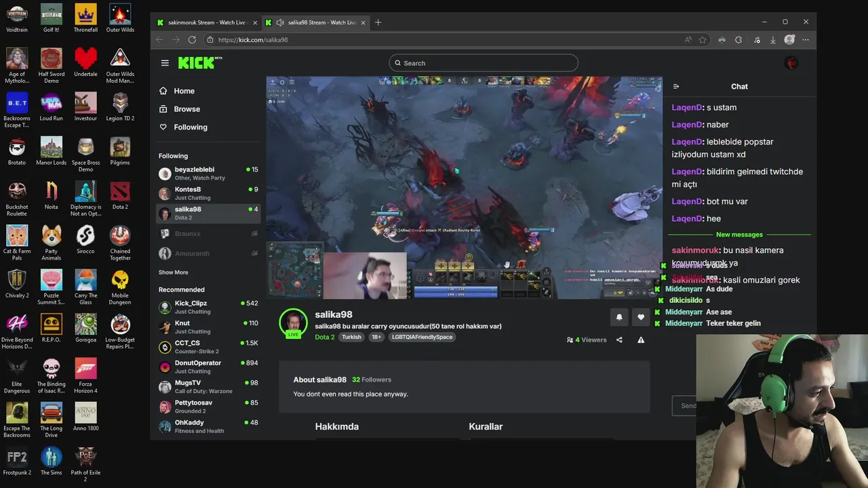Open recommended channel OhKaddy
The width and height of the screenshot is (868, 488).
pyautogui.click(x=208, y=426)
